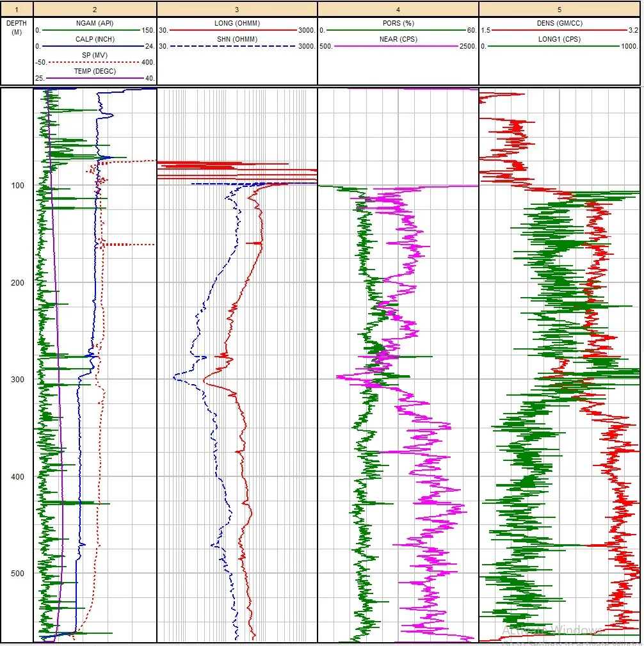644x646 pixels.
Task: Click NEAR scale maximum 2500.
Action: [468, 46]
